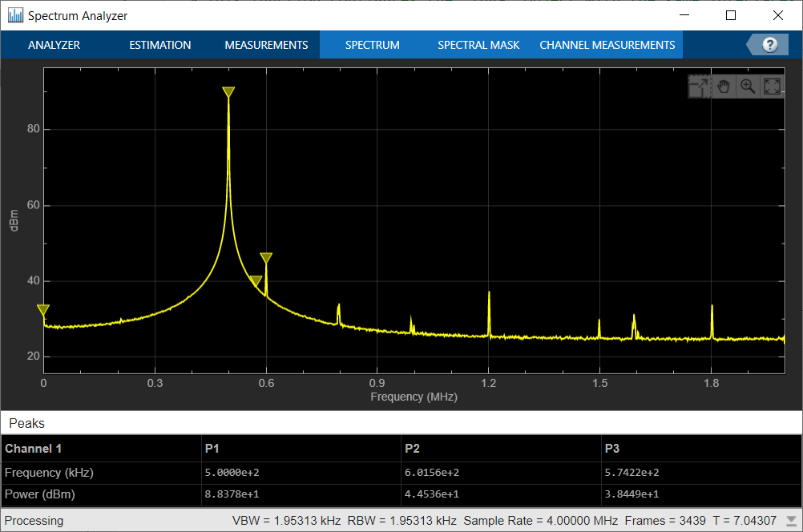Select P2 power value 4.4536e+1
The height and width of the screenshot is (532, 803).
[x=432, y=494]
